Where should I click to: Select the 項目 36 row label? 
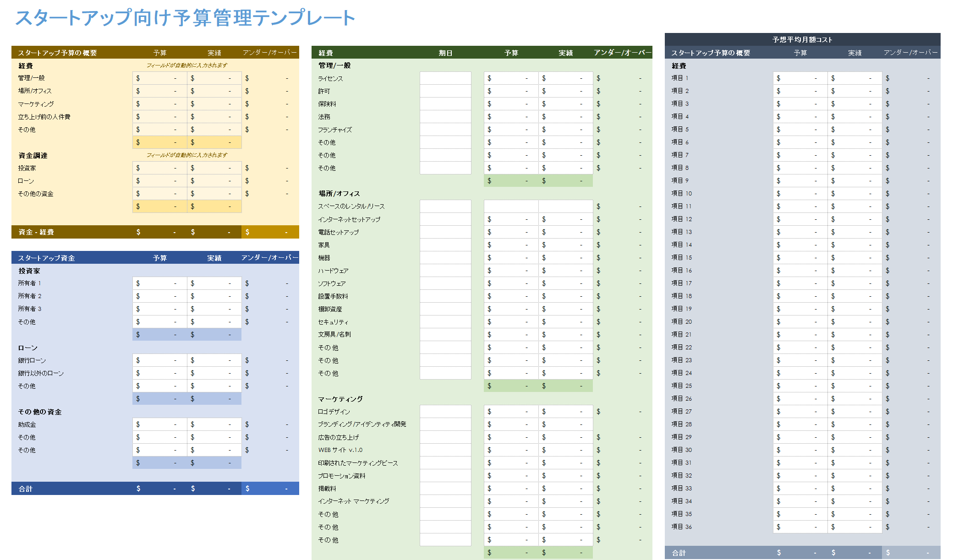682,527
